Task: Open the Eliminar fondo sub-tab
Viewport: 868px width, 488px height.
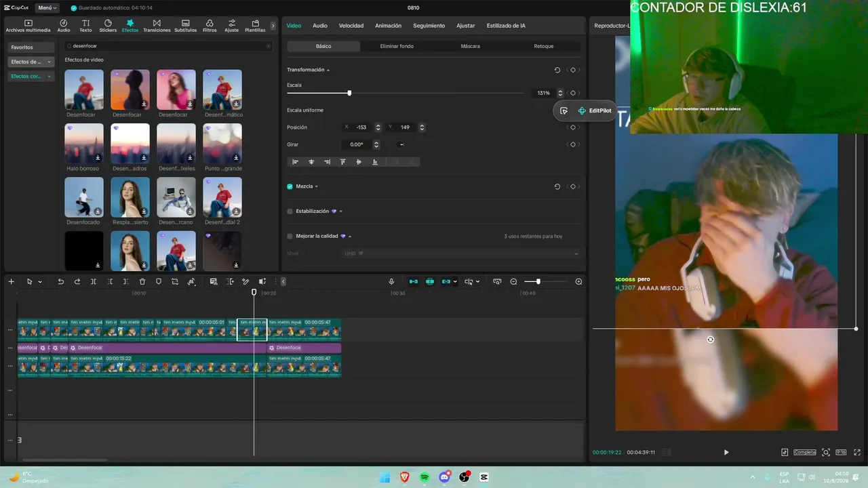Action: coord(397,46)
